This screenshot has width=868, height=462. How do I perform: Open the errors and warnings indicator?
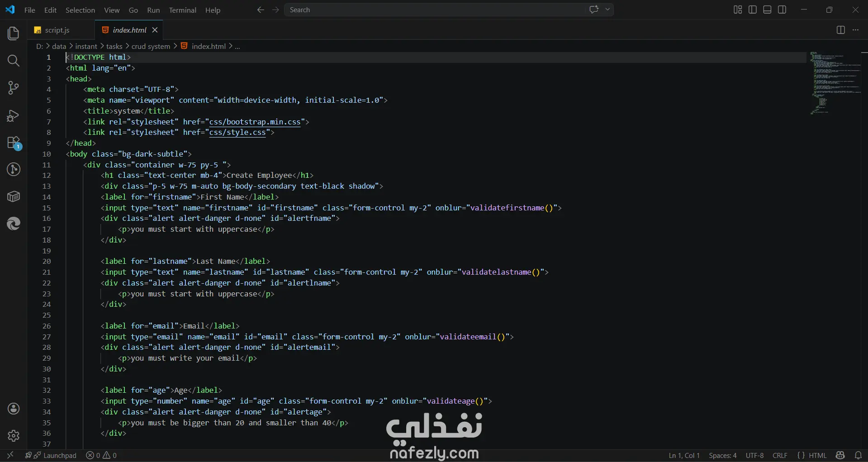point(101,455)
